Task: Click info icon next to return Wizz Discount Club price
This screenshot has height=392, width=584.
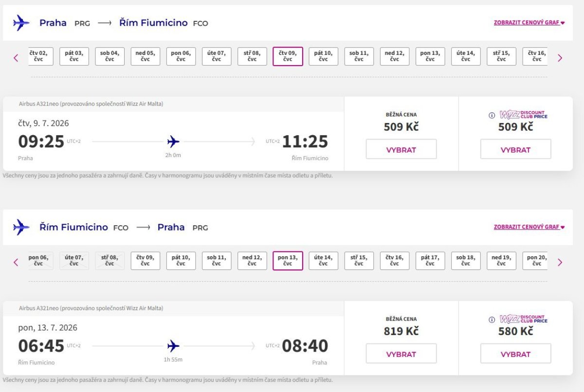Action: point(492,320)
